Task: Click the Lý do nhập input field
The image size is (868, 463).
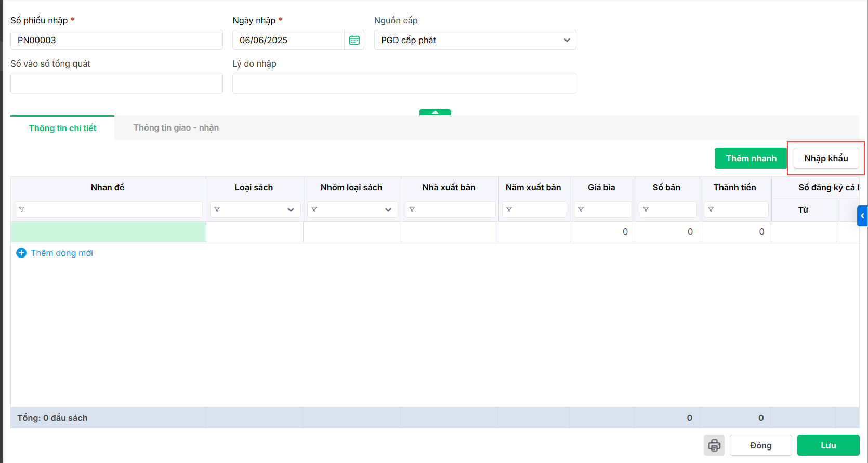Action: 404,83
